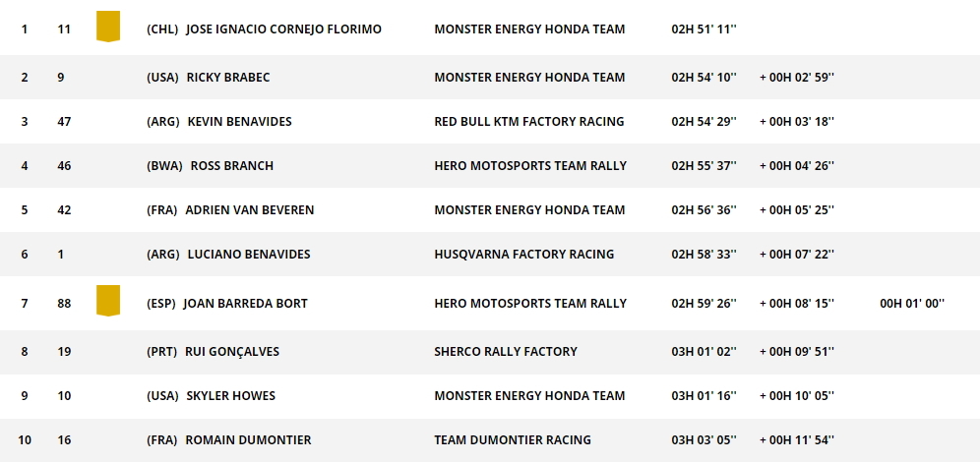This screenshot has width=980, height=462.
Task: Click Romain Dumontier's rider name
Action: tap(248, 440)
